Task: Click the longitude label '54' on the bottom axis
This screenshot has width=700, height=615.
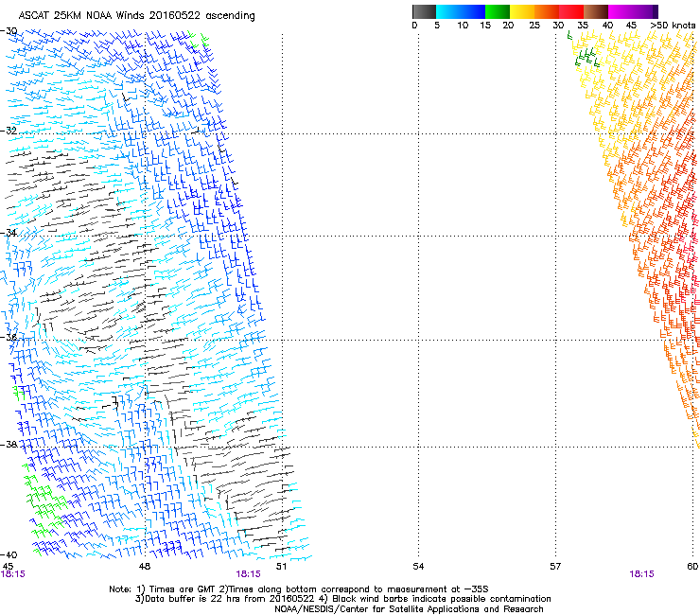Action: pos(418,567)
